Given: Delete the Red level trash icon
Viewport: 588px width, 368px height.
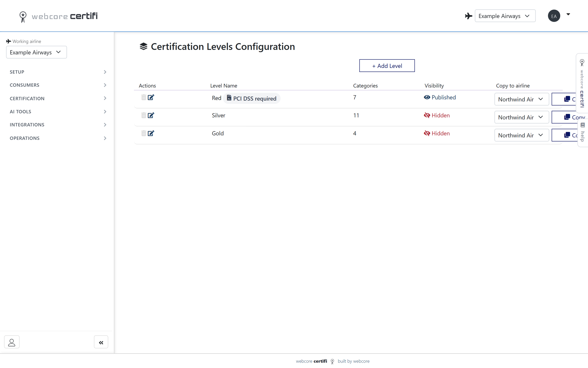Looking at the screenshot, I should [143, 97].
